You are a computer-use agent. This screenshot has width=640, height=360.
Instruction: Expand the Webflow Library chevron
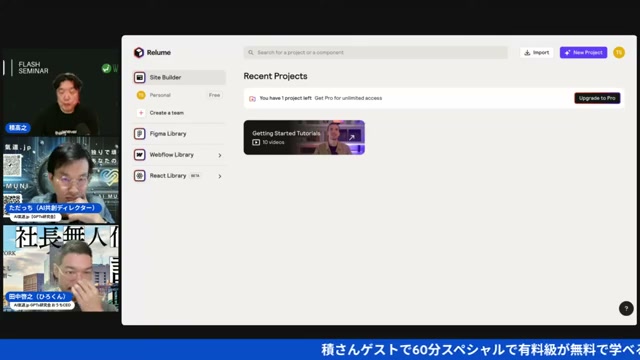point(220,155)
